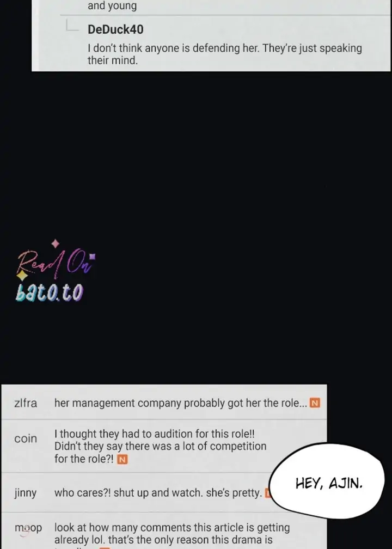Click the HEY, AJIN. speech bubble
Image resolution: width=392 pixels, height=549 pixels.
point(328,483)
